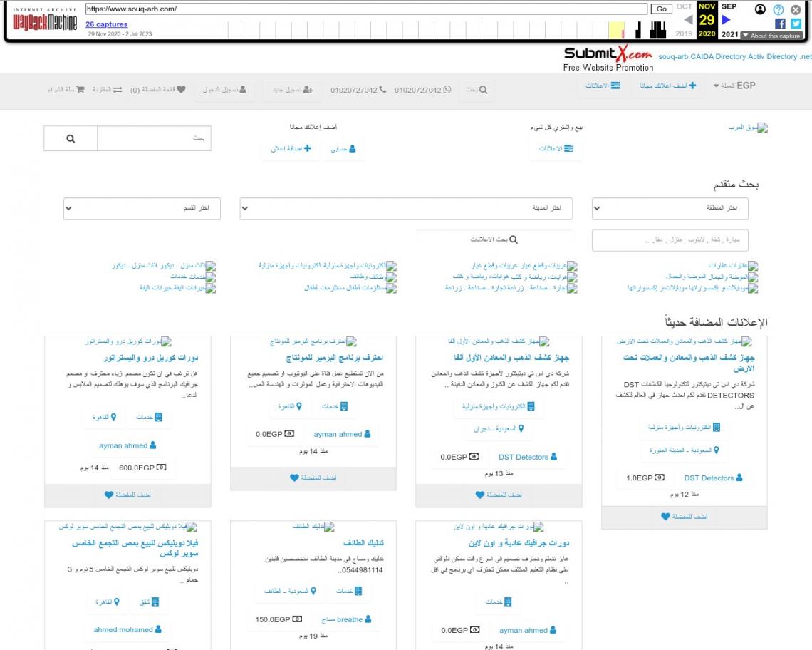The image size is (812, 650).
Task: Open ad دورات كوريل درو واليستراتور
Action: coord(151,358)
